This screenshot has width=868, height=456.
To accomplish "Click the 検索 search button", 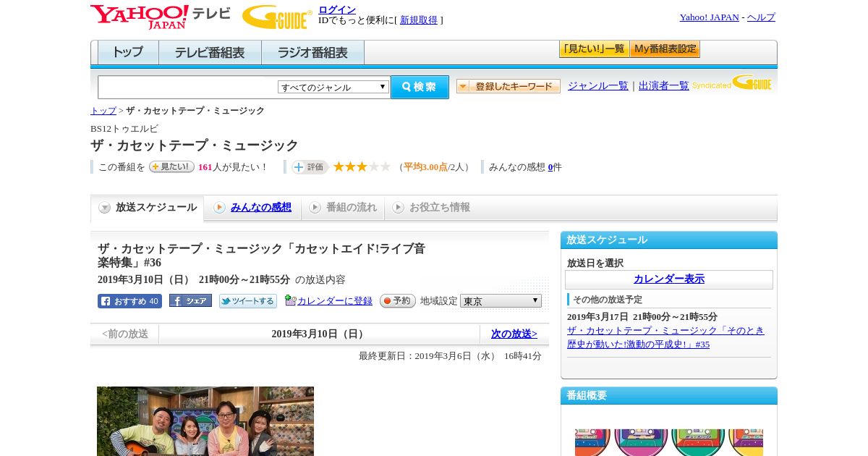I will tap(420, 87).
